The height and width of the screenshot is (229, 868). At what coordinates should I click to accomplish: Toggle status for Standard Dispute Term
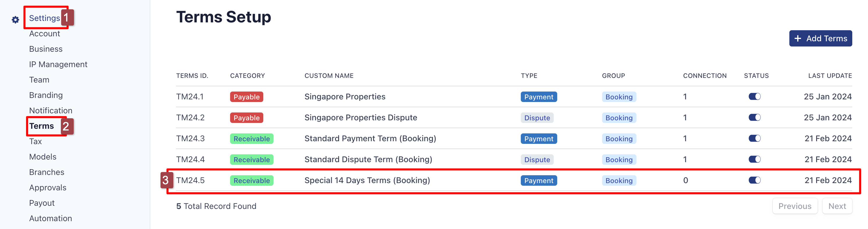(754, 159)
